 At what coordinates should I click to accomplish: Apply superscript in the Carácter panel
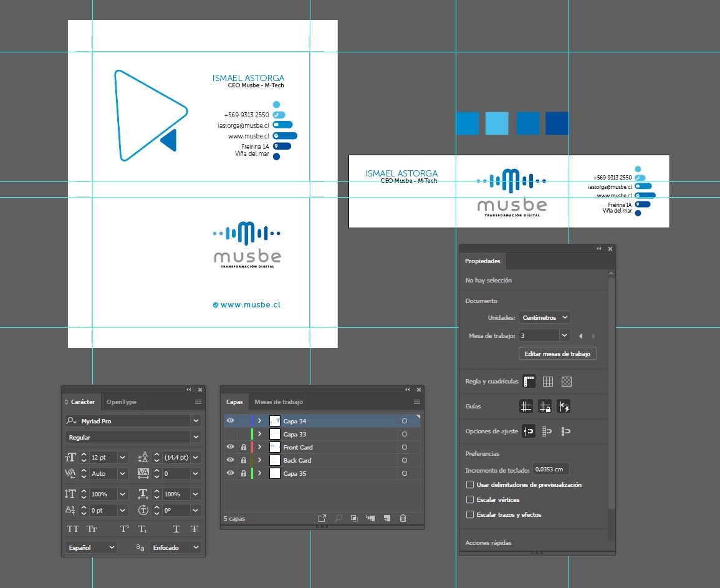point(125,529)
